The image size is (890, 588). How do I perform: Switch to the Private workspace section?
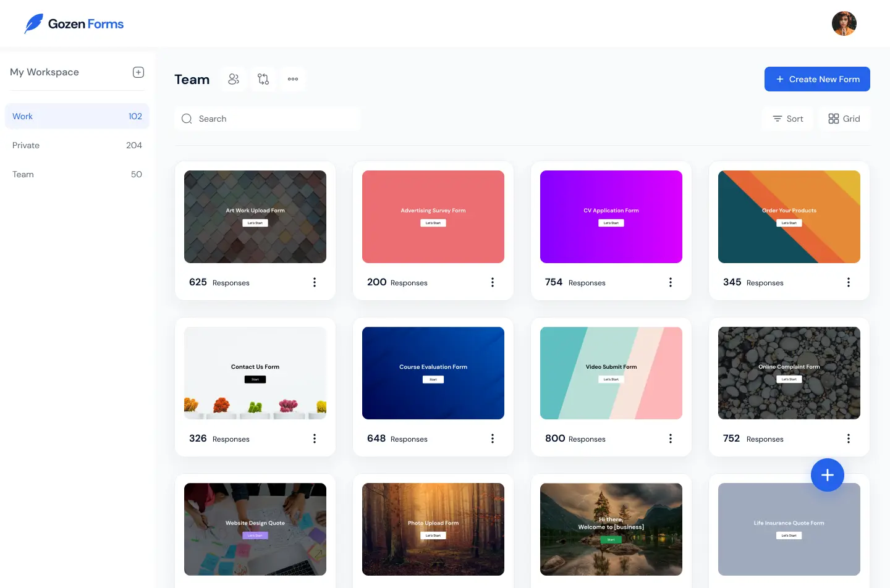pyautogui.click(x=26, y=145)
